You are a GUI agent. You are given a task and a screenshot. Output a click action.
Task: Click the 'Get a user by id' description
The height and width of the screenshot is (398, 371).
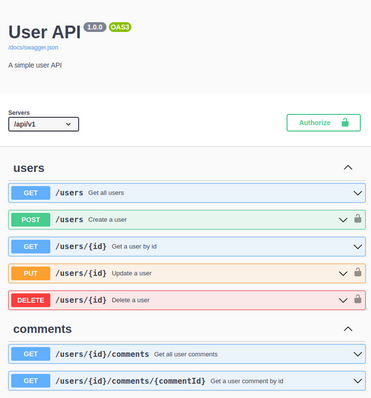pos(134,247)
